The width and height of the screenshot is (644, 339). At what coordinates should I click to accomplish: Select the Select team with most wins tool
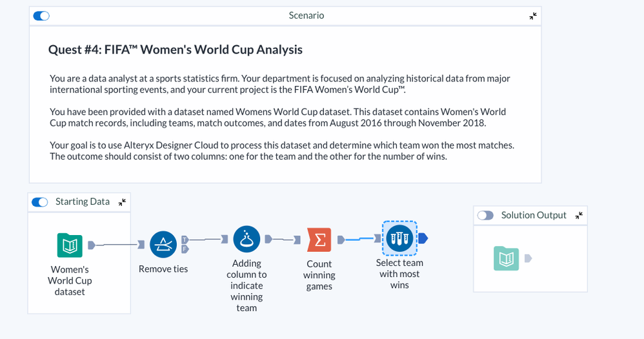tap(399, 239)
